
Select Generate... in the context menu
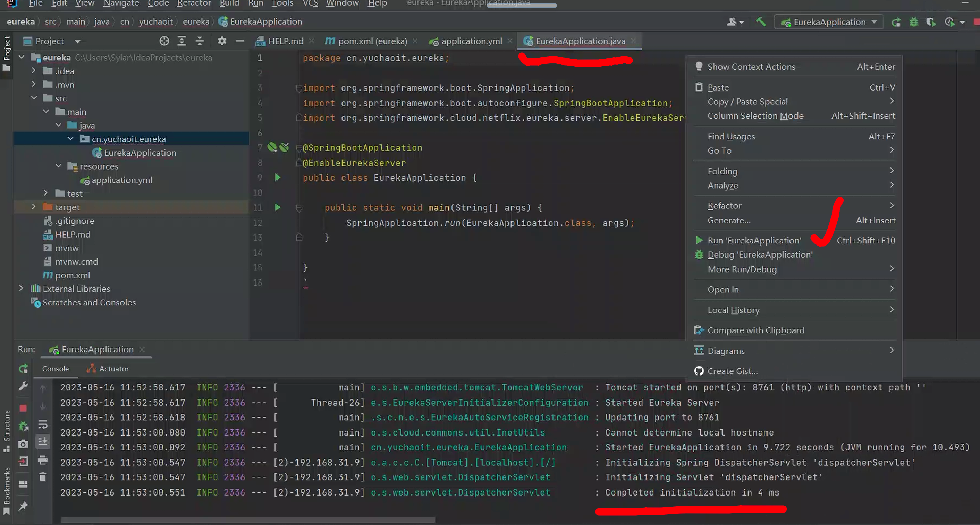[729, 220]
